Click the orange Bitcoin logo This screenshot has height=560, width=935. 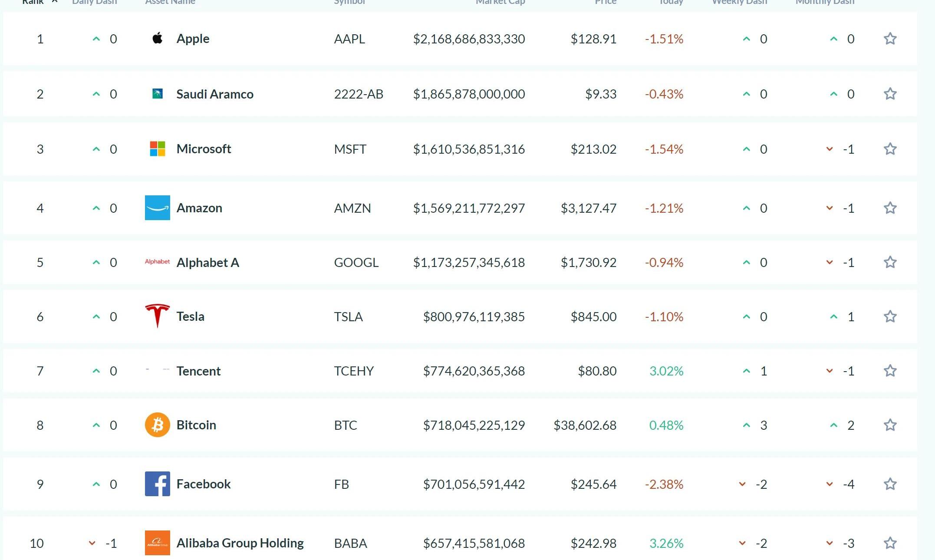click(158, 425)
